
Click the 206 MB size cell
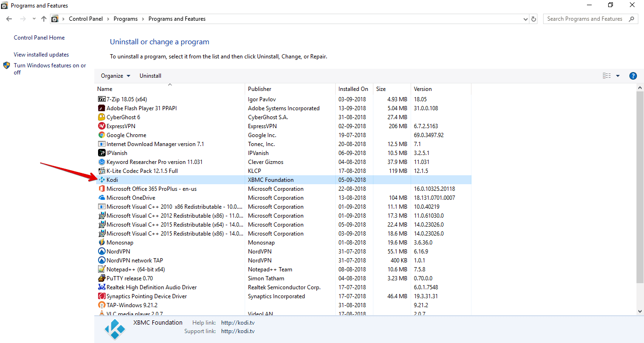click(x=398, y=126)
